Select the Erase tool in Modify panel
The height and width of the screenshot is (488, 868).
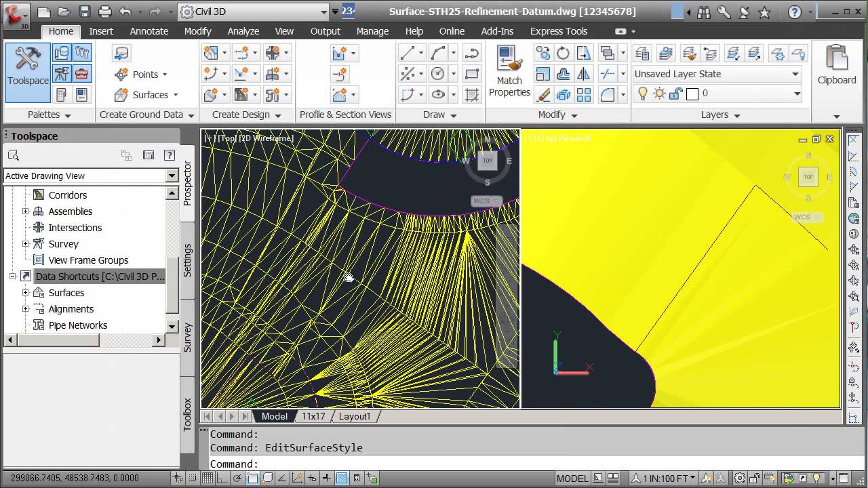542,95
